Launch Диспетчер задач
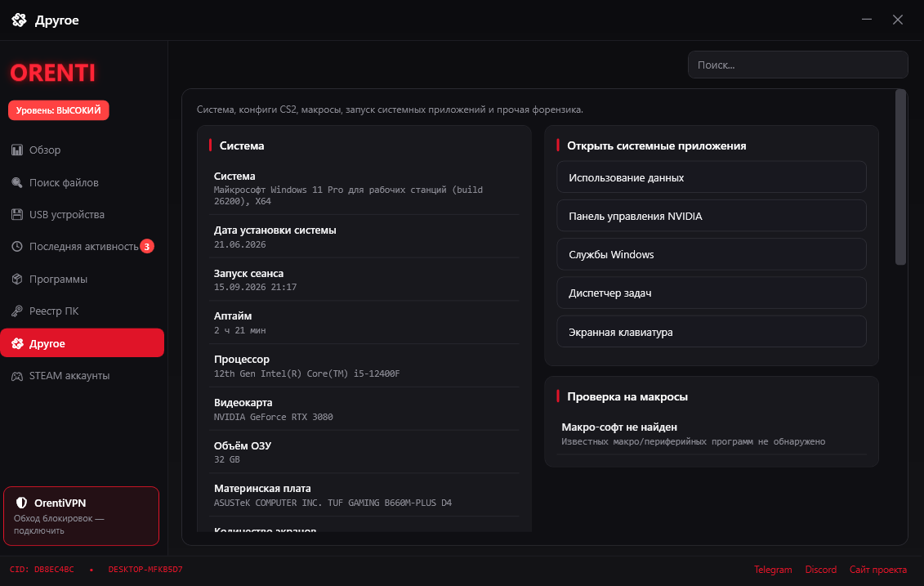This screenshot has height=586, width=924. pyautogui.click(x=712, y=293)
